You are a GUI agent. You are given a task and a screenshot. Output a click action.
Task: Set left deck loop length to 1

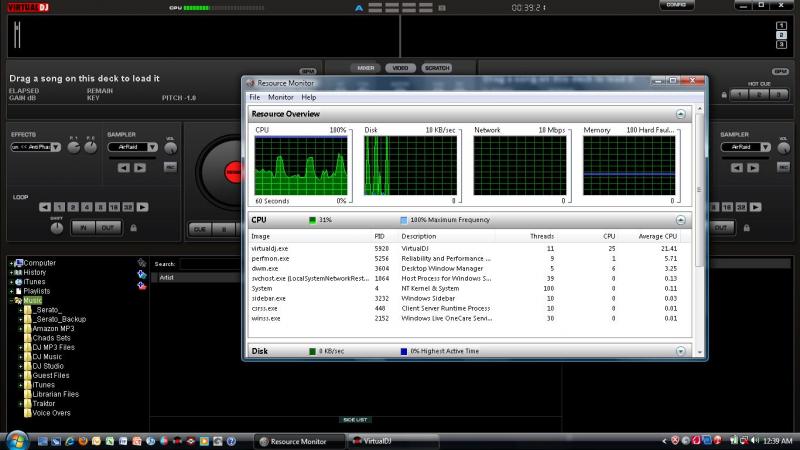(59, 207)
